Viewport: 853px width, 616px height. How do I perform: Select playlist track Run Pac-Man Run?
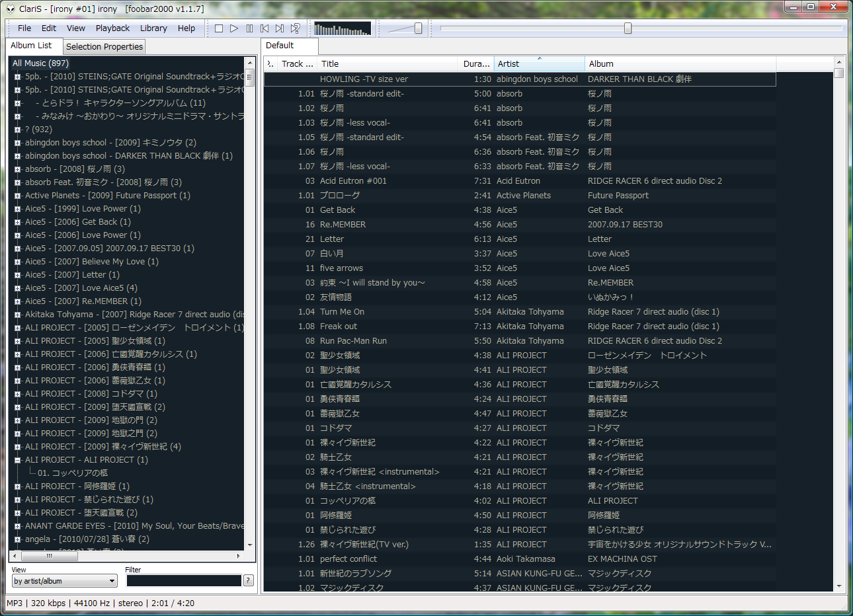pos(520,341)
